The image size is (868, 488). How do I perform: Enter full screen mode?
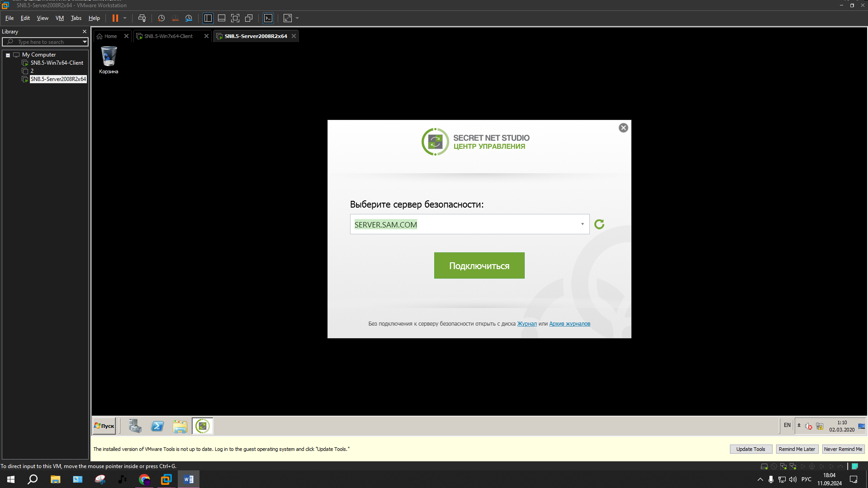(235, 18)
